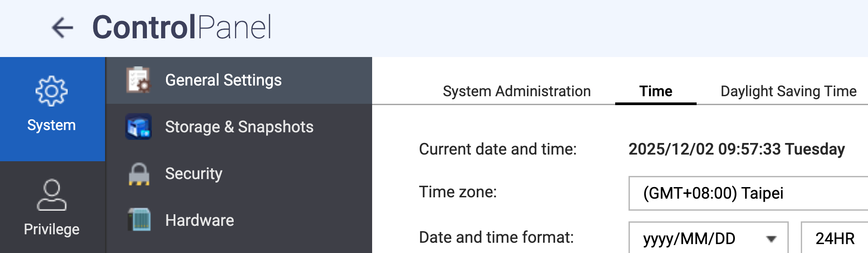Click the General Settings clipboard icon
This screenshot has height=253, width=868.
point(138,80)
